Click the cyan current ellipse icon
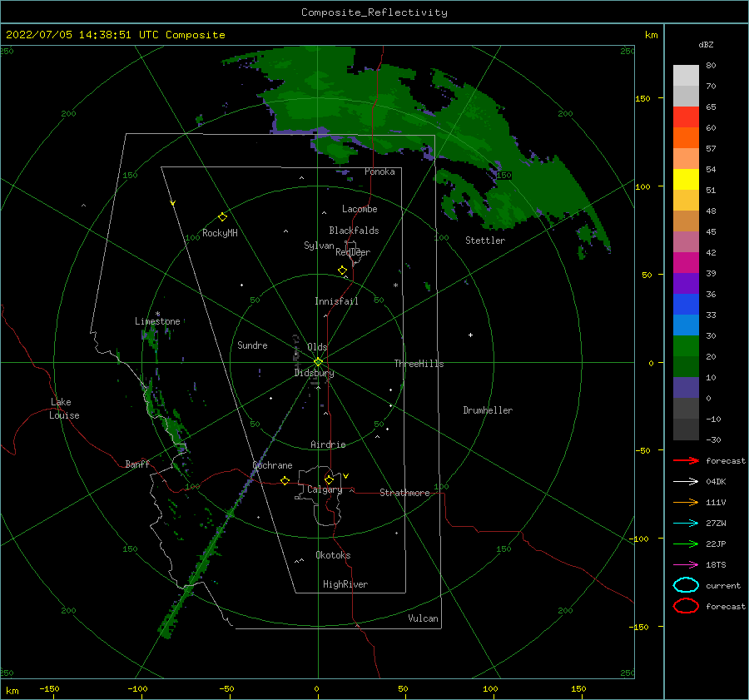This screenshot has height=700, width=749. click(686, 585)
